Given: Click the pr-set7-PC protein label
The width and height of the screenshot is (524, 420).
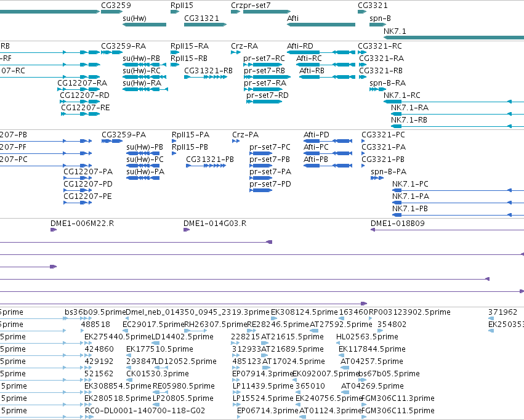Looking at the screenshot, I should pos(270,147).
